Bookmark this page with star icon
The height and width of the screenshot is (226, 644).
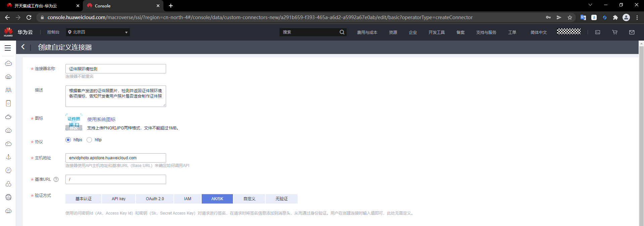570,17
